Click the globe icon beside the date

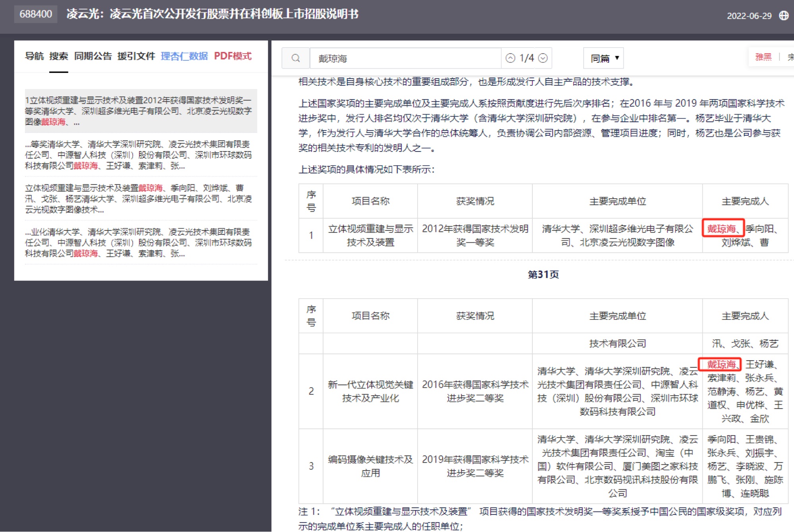pos(784,15)
